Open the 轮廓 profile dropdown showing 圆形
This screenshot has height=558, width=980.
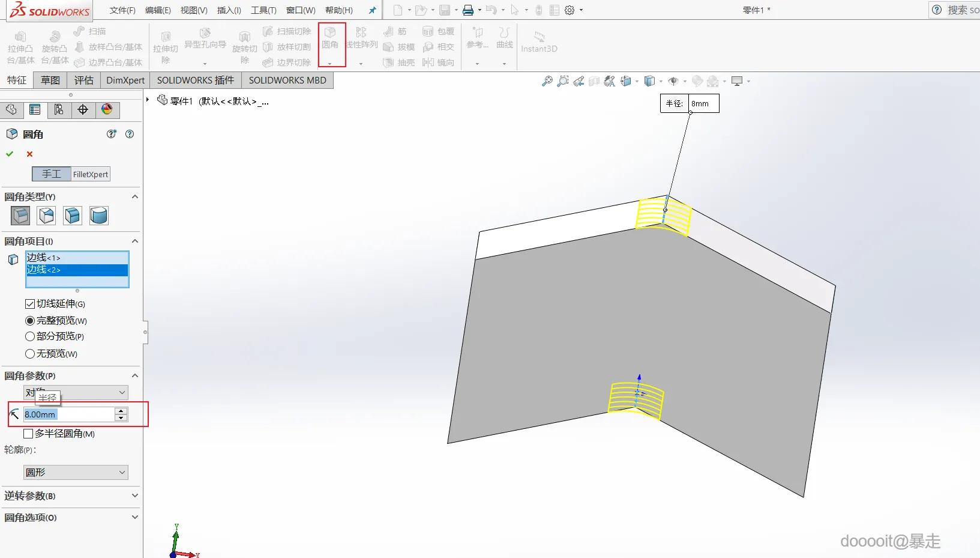tap(76, 472)
